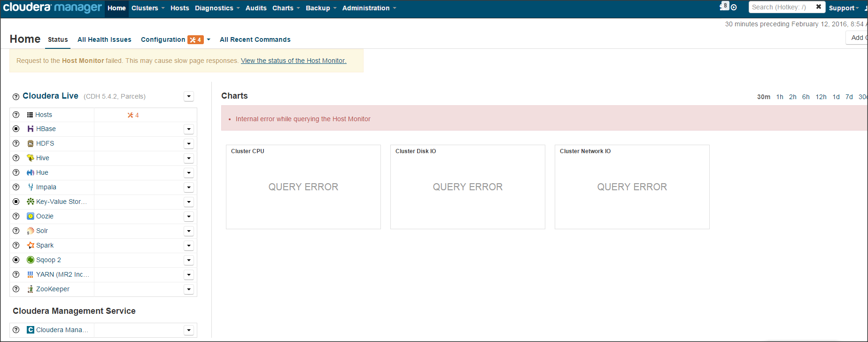The height and width of the screenshot is (342, 868).
Task: Open the Hive actions dropdown
Action: (x=189, y=158)
